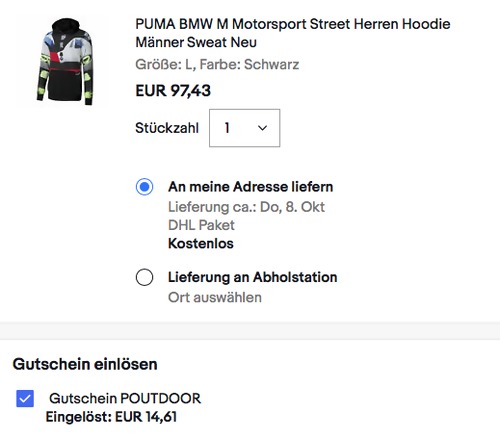Click the 'Kostenlos' shipping cost text

pyautogui.click(x=201, y=244)
